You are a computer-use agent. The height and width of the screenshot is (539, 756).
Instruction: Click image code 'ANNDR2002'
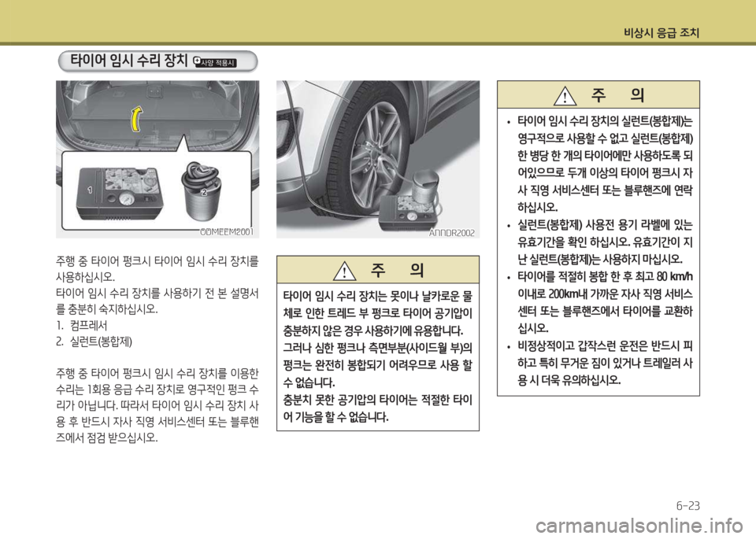pyautogui.click(x=452, y=233)
